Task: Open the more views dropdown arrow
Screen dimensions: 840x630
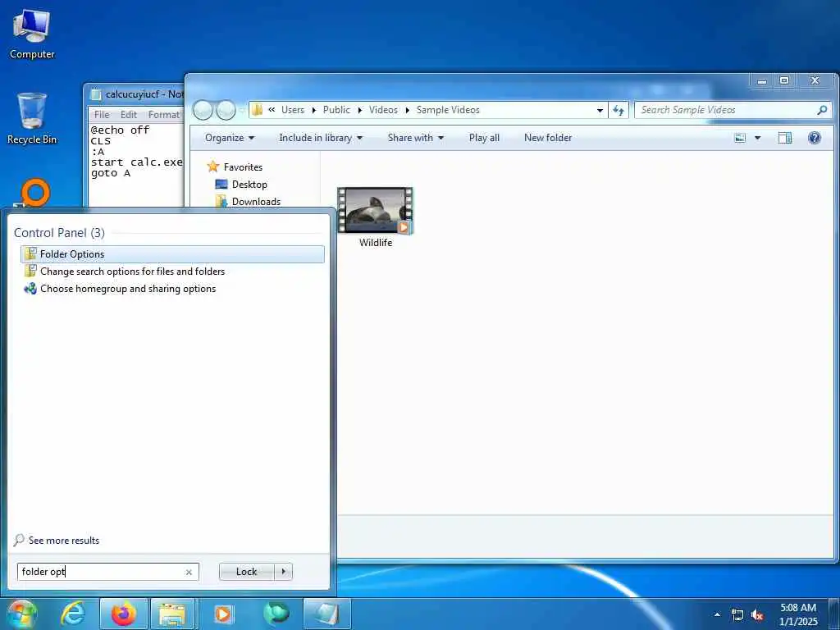Action: point(757,138)
